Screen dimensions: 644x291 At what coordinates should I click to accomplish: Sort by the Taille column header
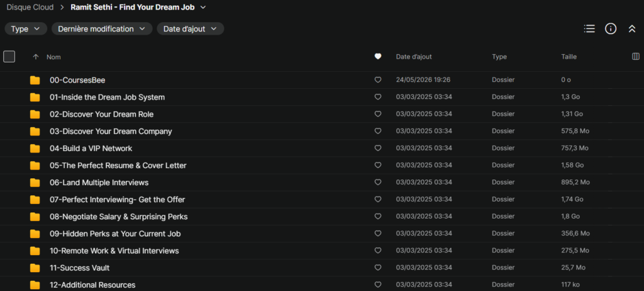pyautogui.click(x=569, y=57)
